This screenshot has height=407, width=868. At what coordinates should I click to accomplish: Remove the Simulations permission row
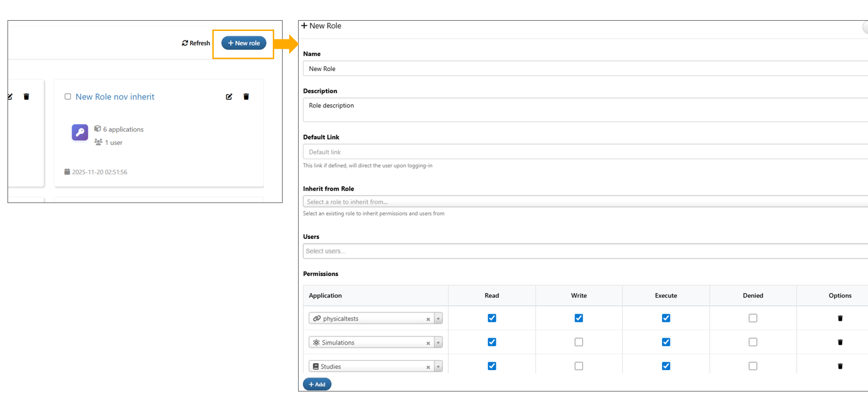(840, 342)
